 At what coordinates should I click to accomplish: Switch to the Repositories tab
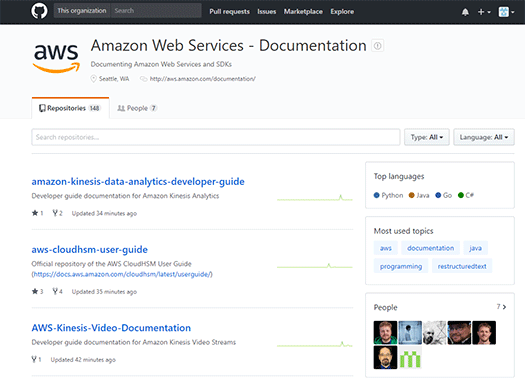point(70,108)
